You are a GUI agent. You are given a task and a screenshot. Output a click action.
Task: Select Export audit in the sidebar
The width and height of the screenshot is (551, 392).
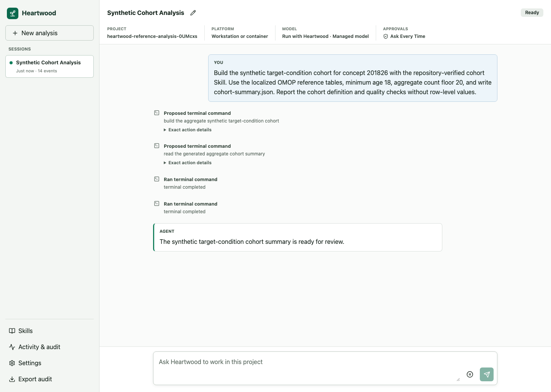tap(49, 379)
